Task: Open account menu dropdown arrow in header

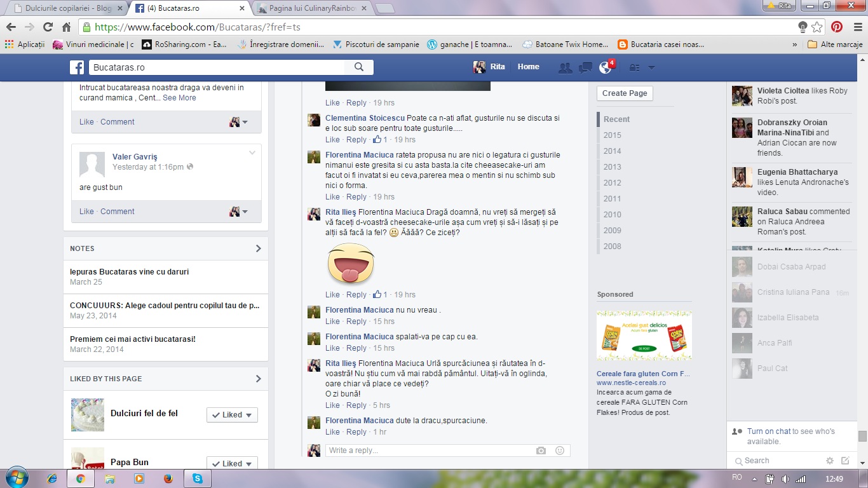Action: pos(651,67)
